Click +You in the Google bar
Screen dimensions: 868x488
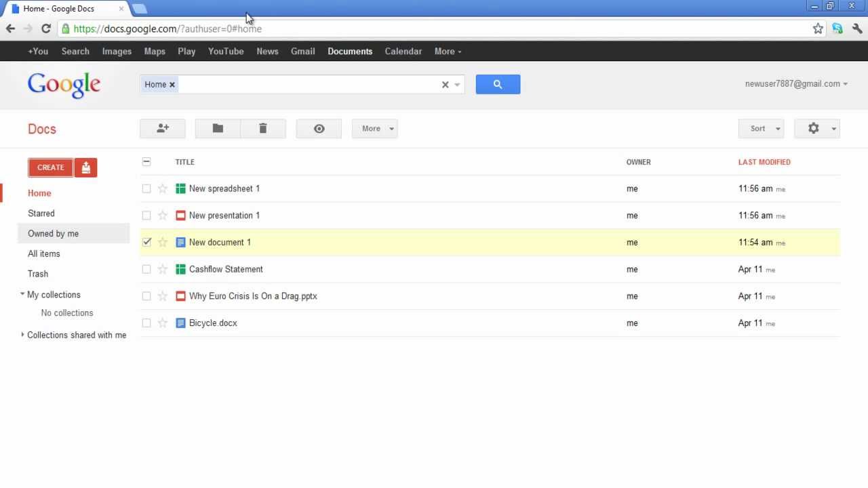coord(38,52)
